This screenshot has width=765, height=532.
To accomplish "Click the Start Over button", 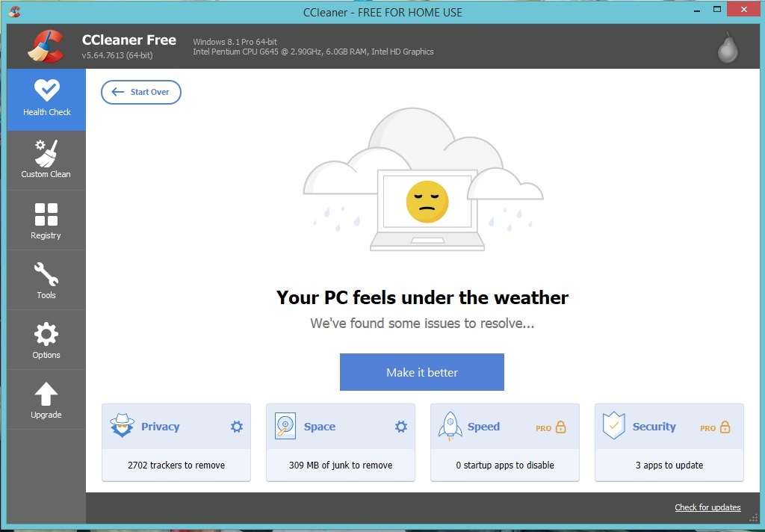I will (141, 92).
